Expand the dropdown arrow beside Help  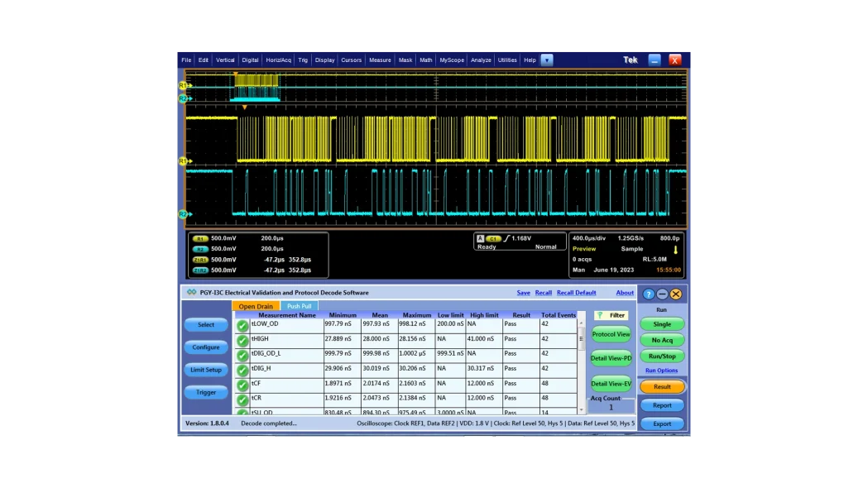[x=547, y=60]
